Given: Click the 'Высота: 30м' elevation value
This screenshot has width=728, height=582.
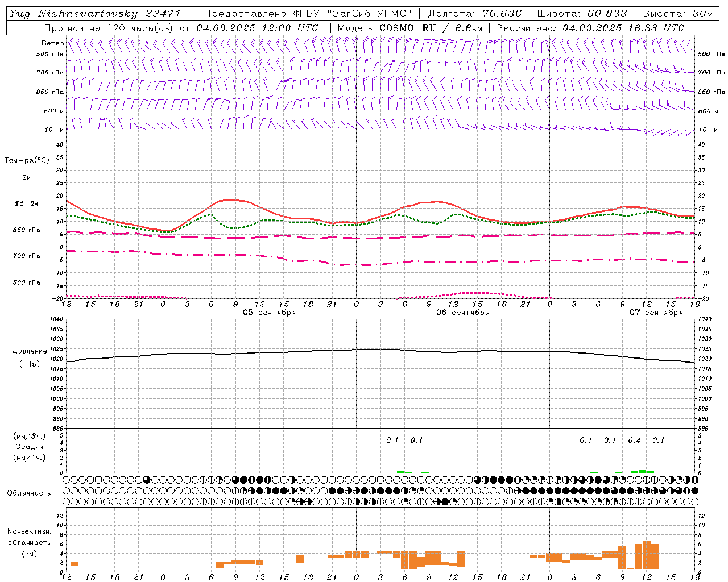Looking at the screenshot, I should 677,14.
